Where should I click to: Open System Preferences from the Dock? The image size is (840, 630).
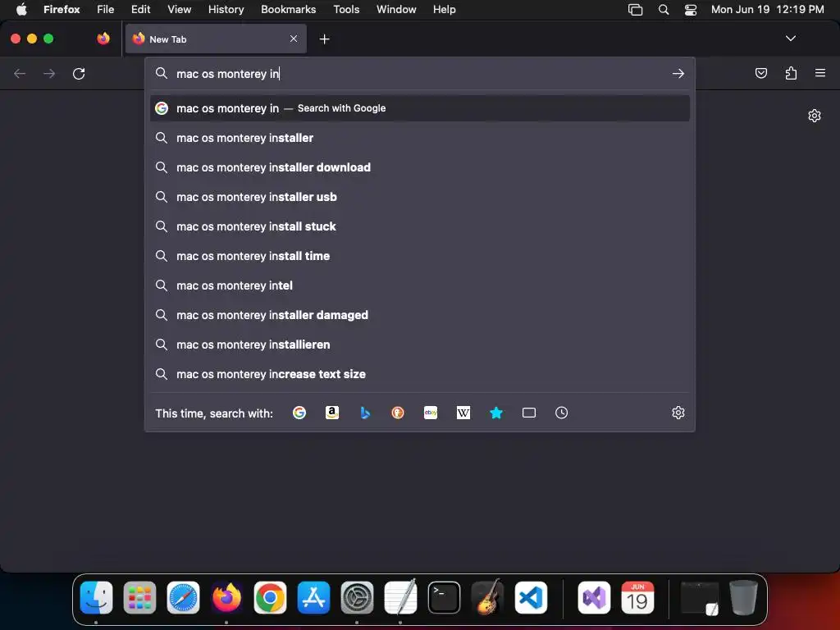(358, 597)
